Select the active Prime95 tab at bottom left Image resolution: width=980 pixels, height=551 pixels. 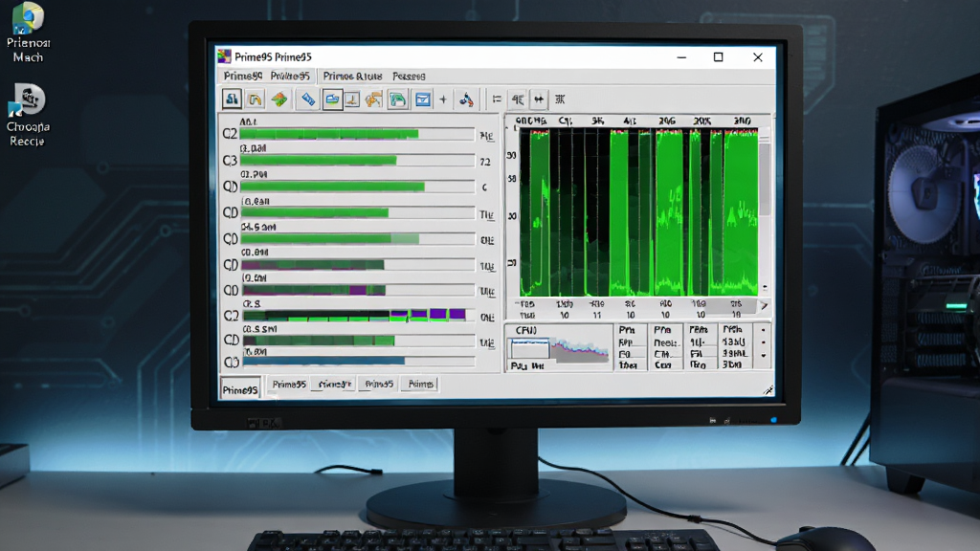pyautogui.click(x=240, y=389)
